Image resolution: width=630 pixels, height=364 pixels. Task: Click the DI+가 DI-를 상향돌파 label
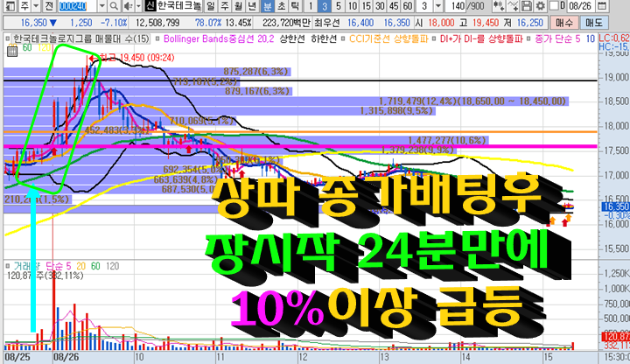(x=481, y=39)
